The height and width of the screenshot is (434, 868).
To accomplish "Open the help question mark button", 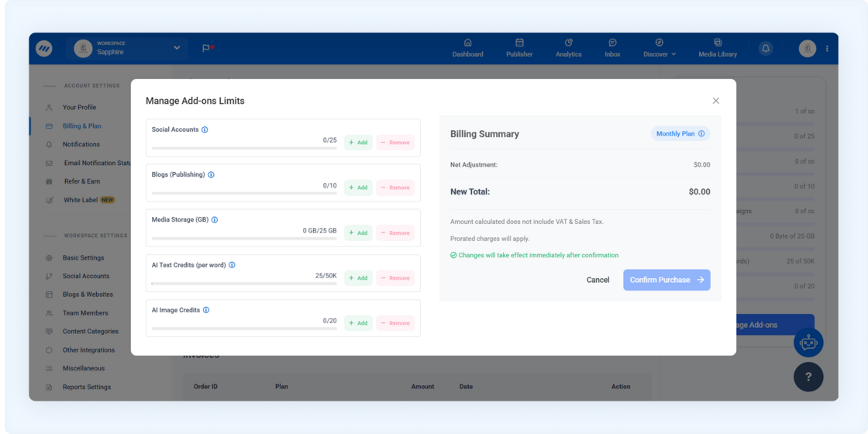I will click(x=808, y=377).
